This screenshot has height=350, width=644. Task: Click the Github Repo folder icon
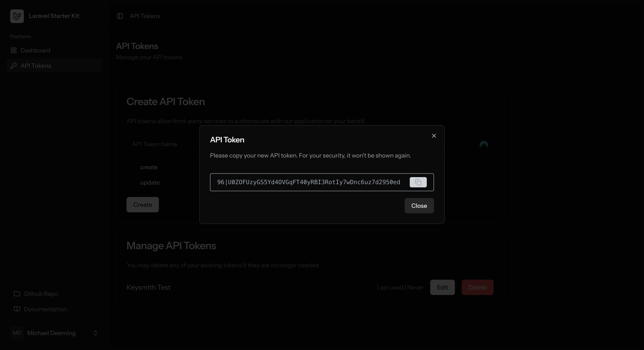point(17,294)
